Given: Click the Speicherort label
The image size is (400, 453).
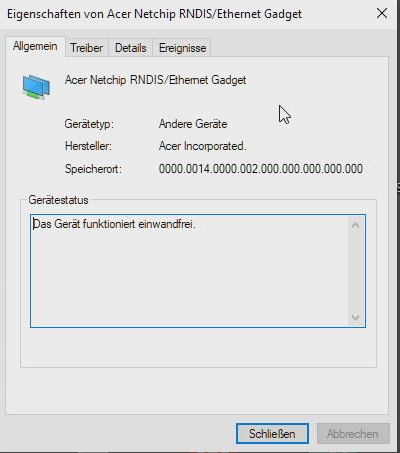Looking at the screenshot, I should coord(93,169).
